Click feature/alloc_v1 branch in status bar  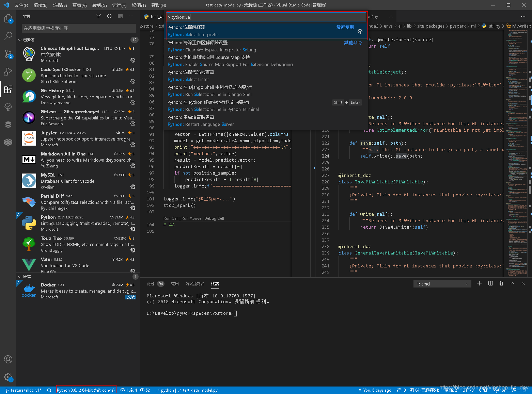tap(23, 390)
